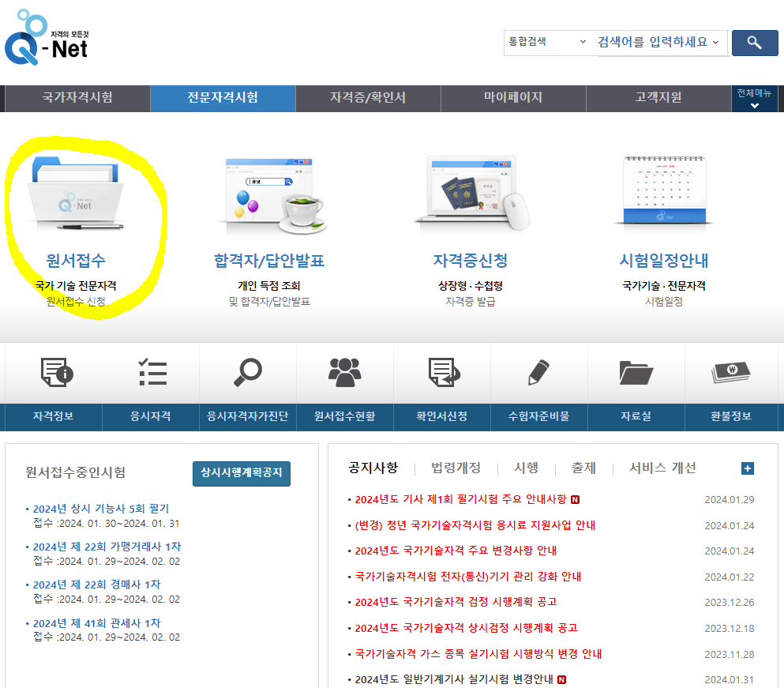Switch to the 서비스 개선 tab
Viewport: 784px width, 688px height.
tap(662, 468)
